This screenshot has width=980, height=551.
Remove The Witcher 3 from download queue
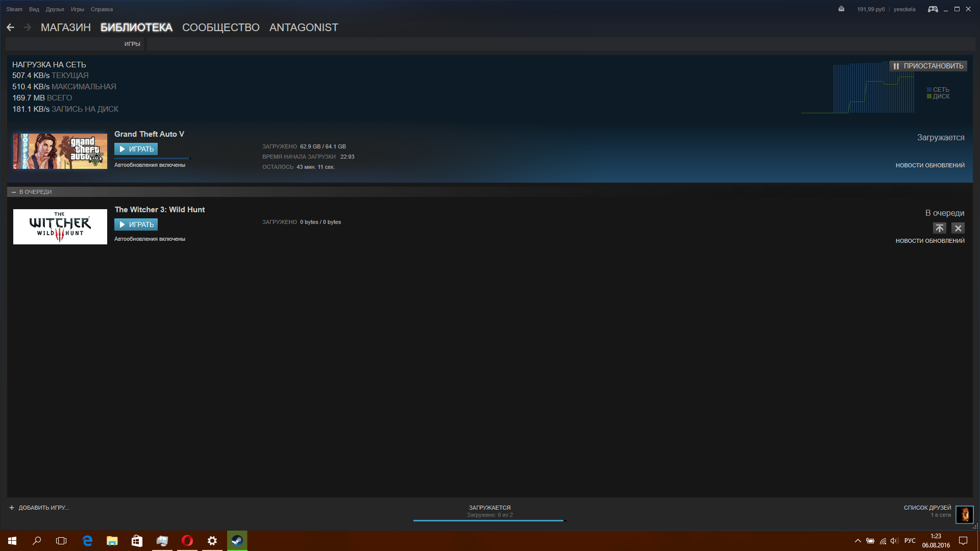point(958,229)
